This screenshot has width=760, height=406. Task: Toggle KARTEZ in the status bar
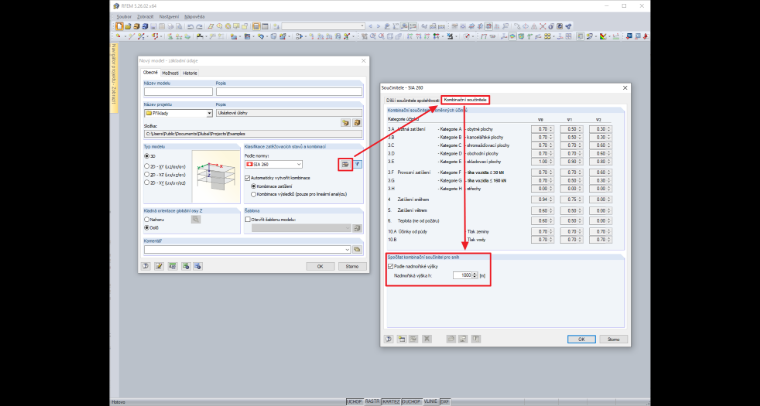(391, 402)
